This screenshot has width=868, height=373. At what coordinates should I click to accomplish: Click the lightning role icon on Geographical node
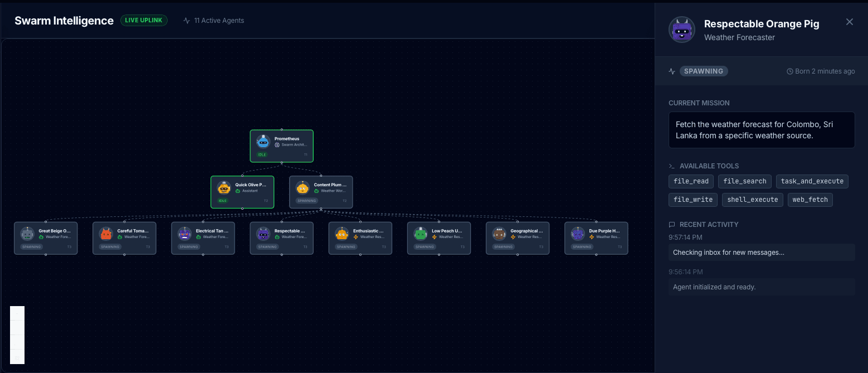tap(513, 237)
